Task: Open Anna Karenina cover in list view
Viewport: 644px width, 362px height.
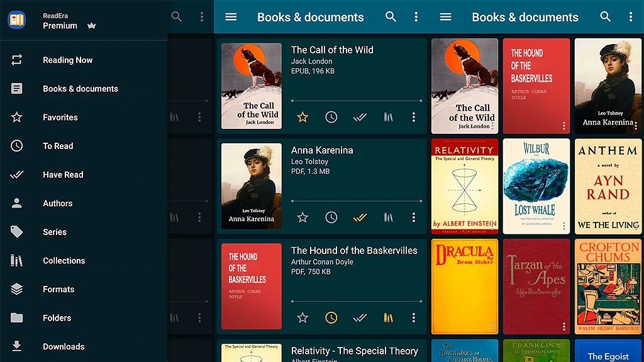Action: click(252, 186)
